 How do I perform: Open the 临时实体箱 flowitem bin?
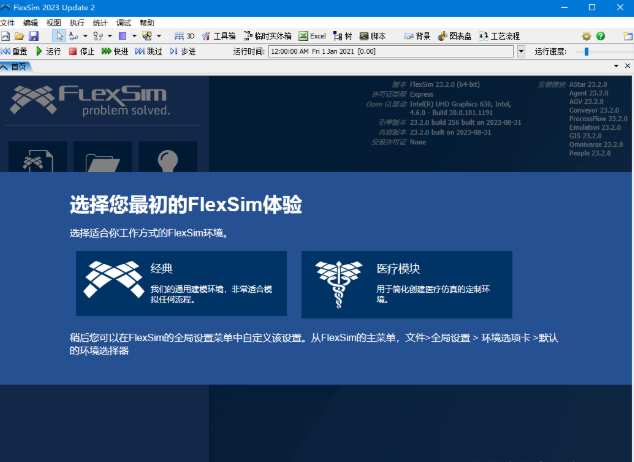pos(267,36)
